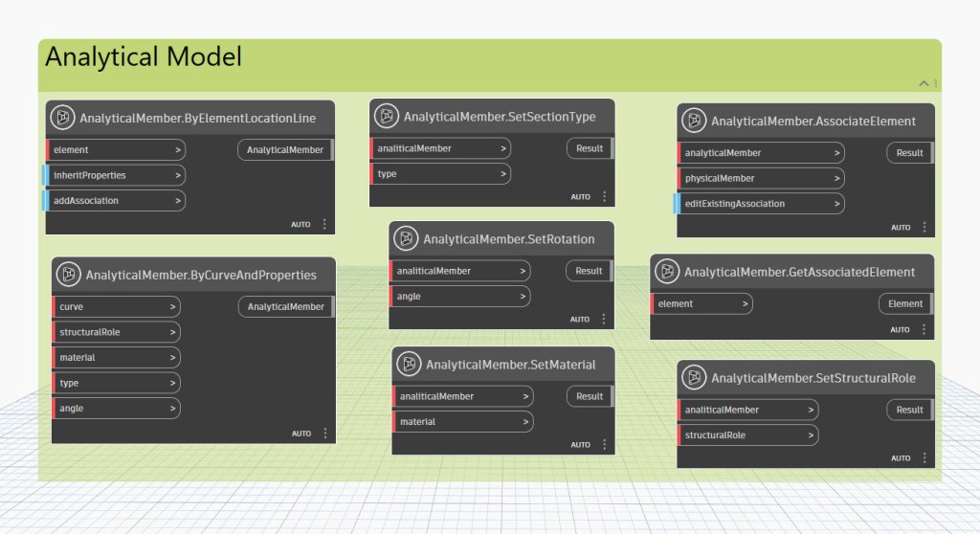Image resolution: width=980 pixels, height=534 pixels.
Task: Click Element output of GetAssociatedElement node
Action: coord(905,303)
